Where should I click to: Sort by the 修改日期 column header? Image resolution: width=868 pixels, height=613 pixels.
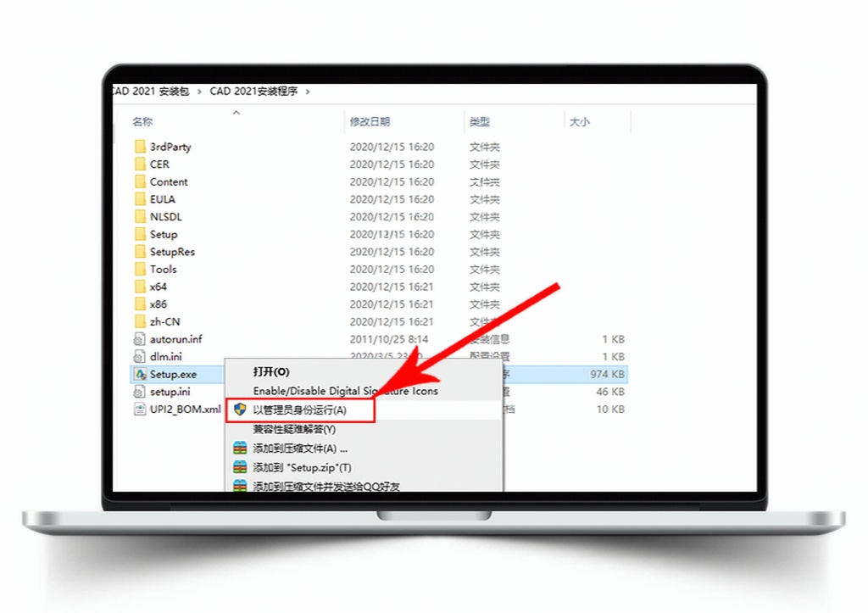pyautogui.click(x=370, y=121)
